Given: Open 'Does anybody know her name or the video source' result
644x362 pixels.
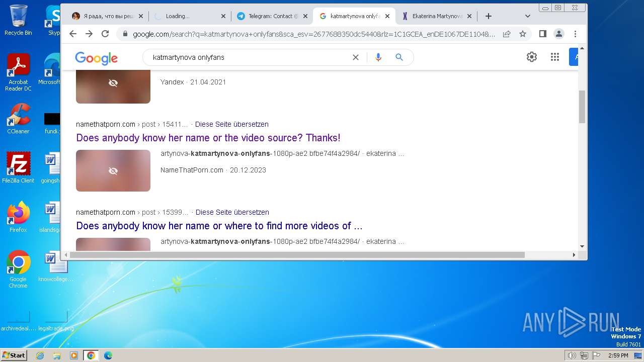Looking at the screenshot, I should click(208, 138).
